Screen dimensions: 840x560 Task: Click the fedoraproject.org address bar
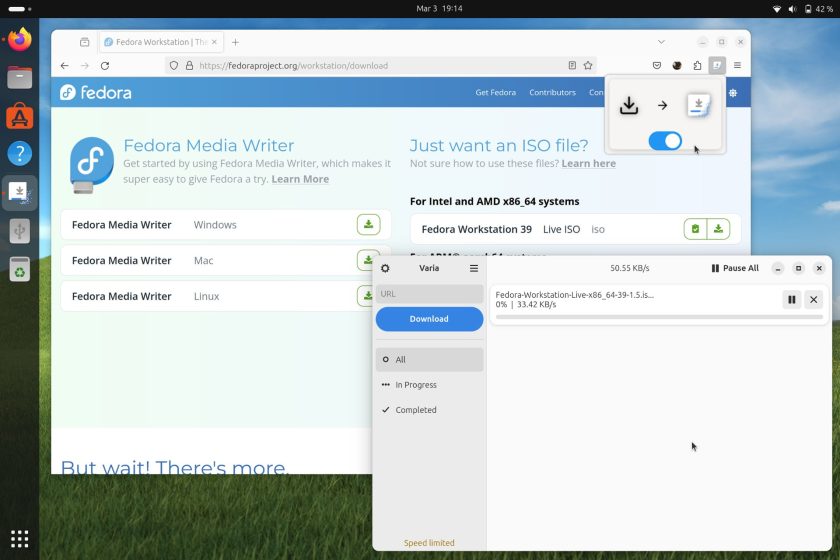380,65
